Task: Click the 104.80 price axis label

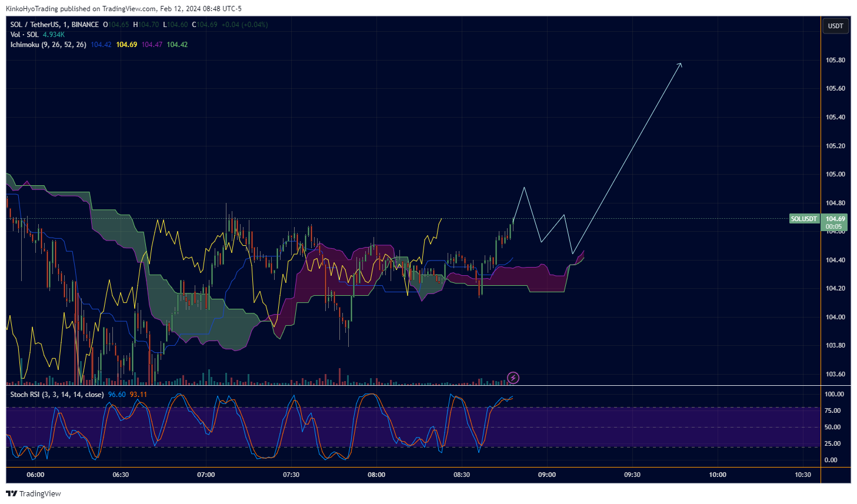Action: point(835,203)
